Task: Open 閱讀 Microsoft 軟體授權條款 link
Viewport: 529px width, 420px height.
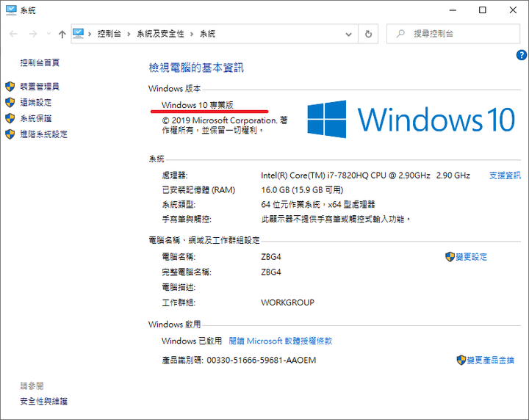Action: (281, 341)
